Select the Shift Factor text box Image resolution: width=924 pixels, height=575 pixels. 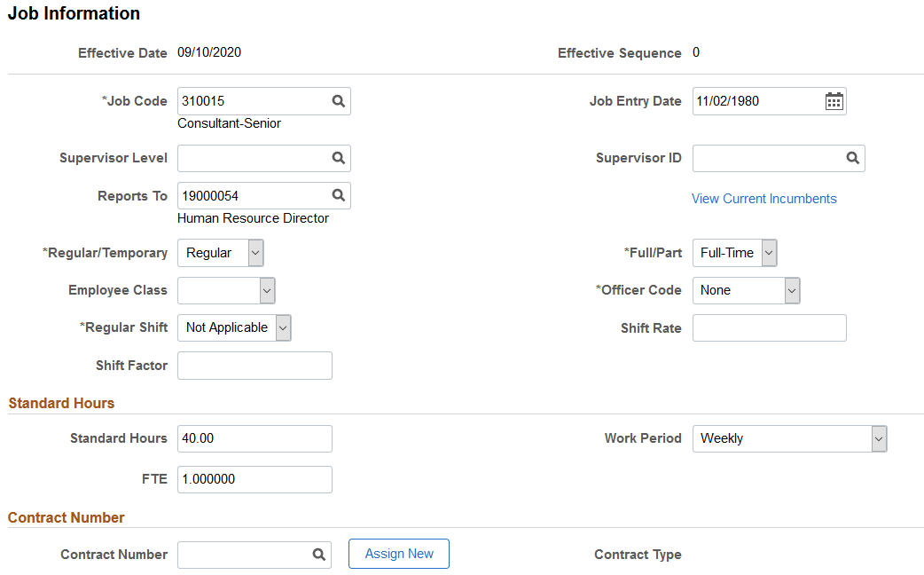tap(254, 366)
